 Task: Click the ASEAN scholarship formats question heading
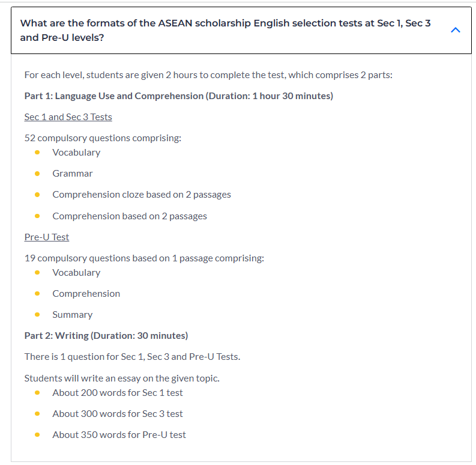tap(225, 30)
